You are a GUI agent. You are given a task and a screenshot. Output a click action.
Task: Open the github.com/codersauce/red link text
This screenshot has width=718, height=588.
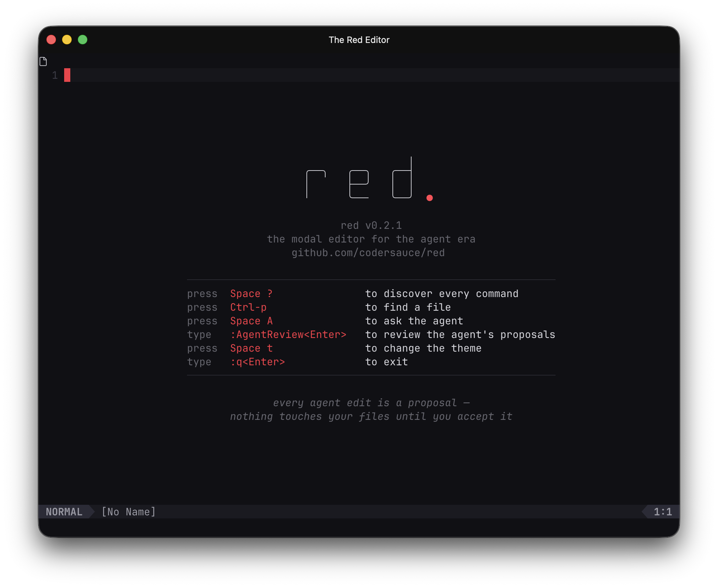coord(368,253)
